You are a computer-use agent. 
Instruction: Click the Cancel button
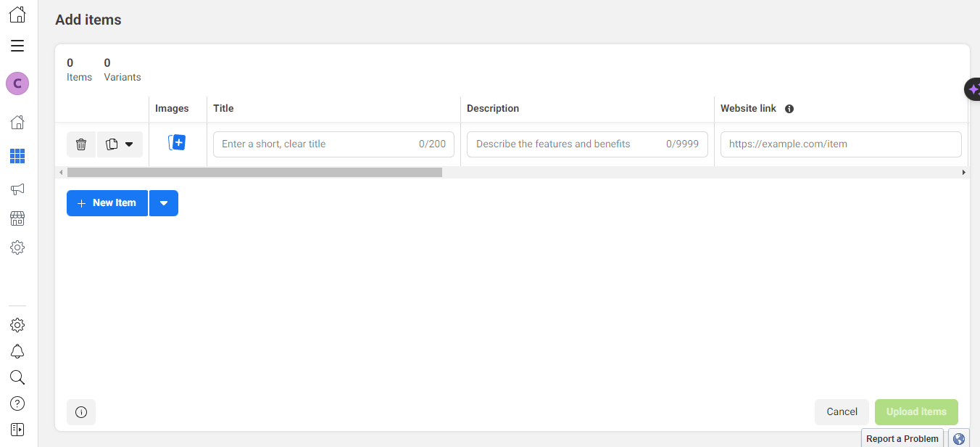(842, 411)
